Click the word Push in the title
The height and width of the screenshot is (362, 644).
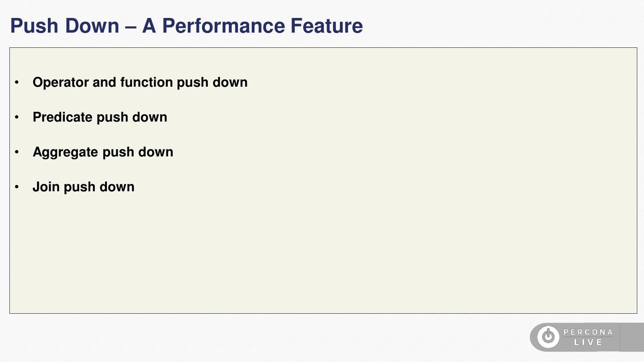point(34,26)
